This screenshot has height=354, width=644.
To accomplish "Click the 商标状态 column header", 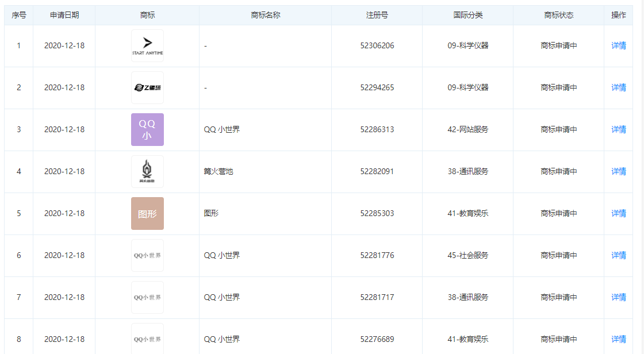I will (x=559, y=16).
